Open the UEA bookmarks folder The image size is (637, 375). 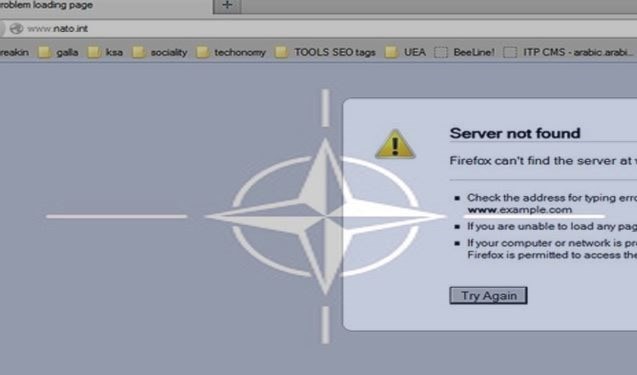point(405,52)
